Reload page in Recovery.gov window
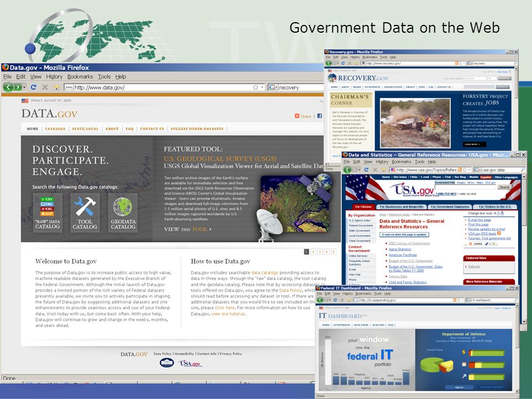Viewport: 532px width, 399px height. [x=342, y=63]
